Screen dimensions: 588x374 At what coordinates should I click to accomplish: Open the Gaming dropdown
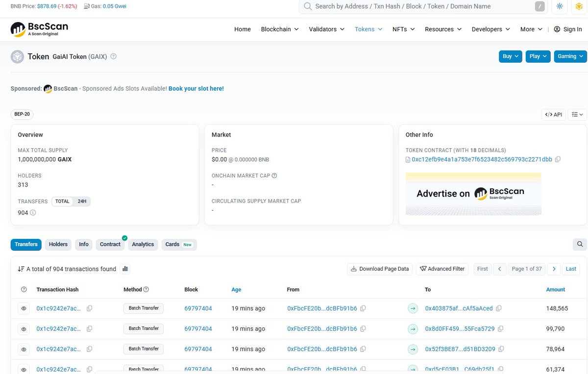[x=570, y=56]
